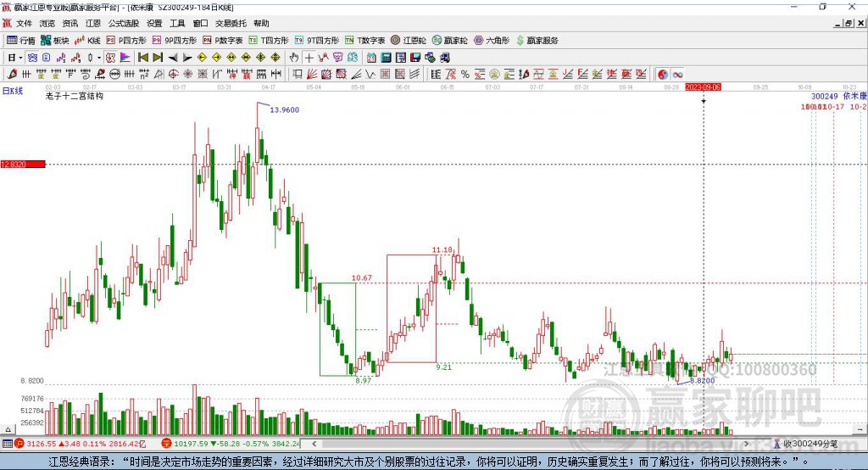
Task: Open the calculator icon
Action: point(386,57)
